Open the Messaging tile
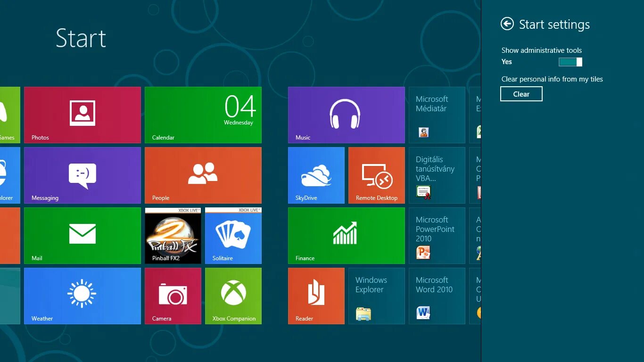Image resolution: width=644 pixels, height=362 pixels. coord(83,175)
